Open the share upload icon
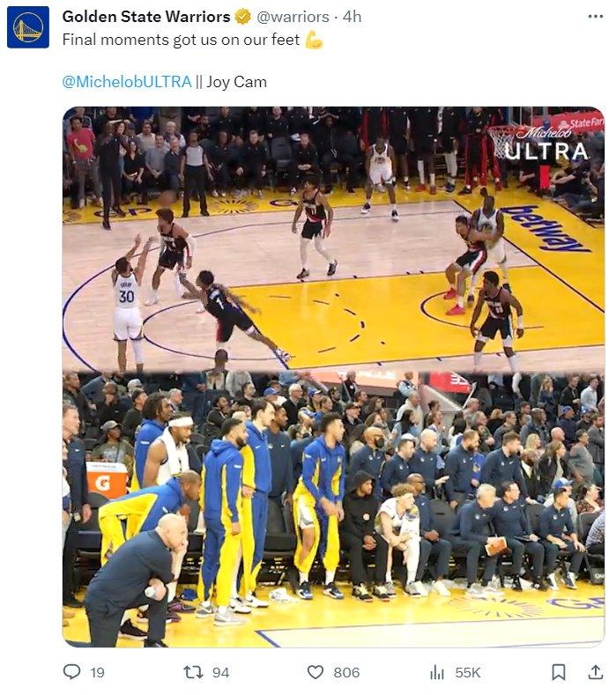 tap(595, 672)
